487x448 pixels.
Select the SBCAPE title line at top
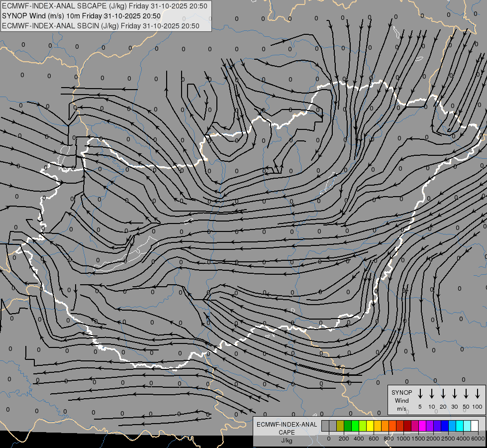pyautogui.click(x=104, y=6)
